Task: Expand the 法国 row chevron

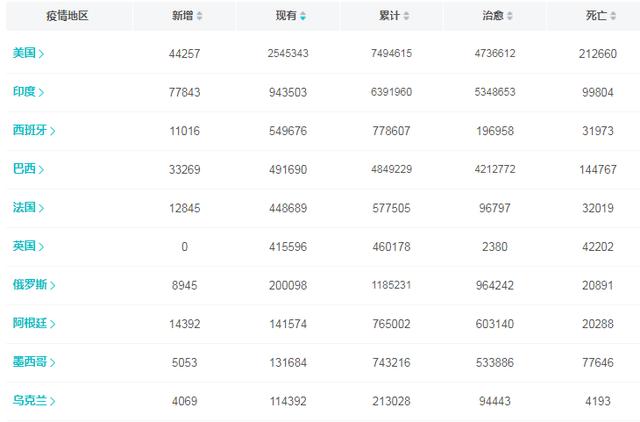Action: (41, 208)
